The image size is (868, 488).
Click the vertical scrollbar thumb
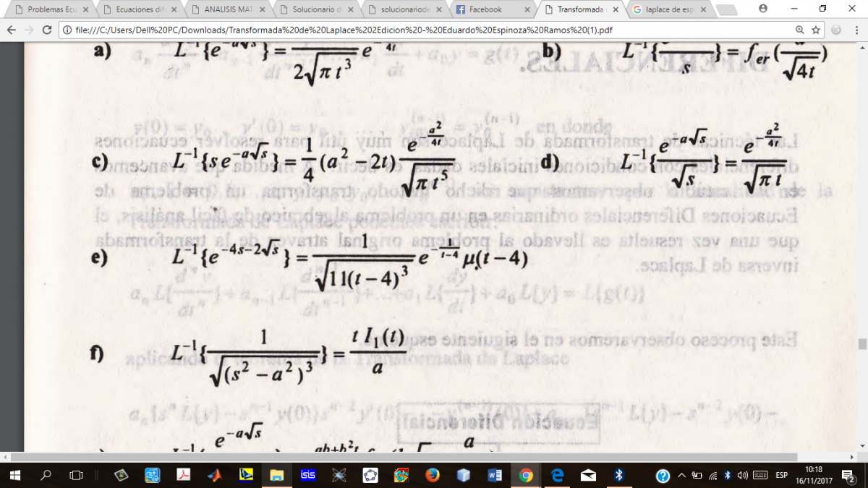click(861, 344)
